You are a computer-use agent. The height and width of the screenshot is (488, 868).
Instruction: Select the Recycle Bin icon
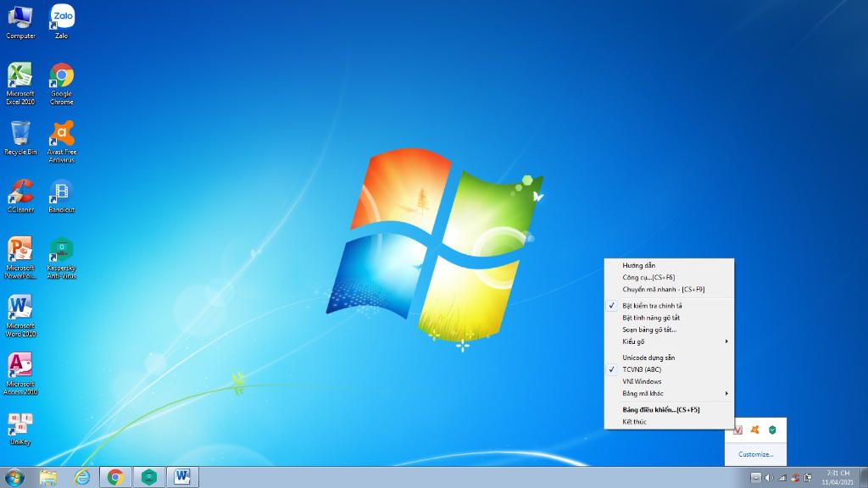(x=20, y=138)
